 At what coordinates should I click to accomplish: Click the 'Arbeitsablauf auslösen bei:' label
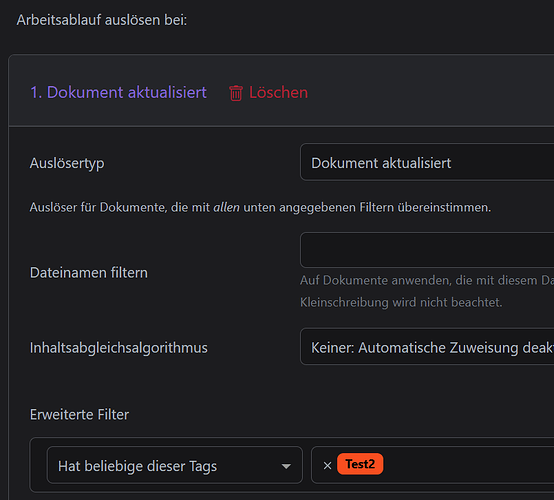coord(102,20)
